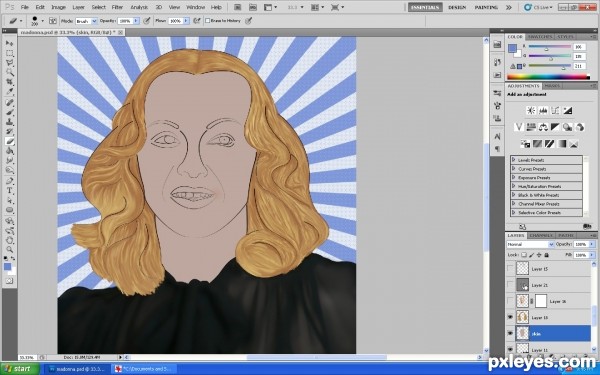Screen dimensions: 600x375
Task: Hide Layer 18 with eye icon
Action: tap(510, 317)
